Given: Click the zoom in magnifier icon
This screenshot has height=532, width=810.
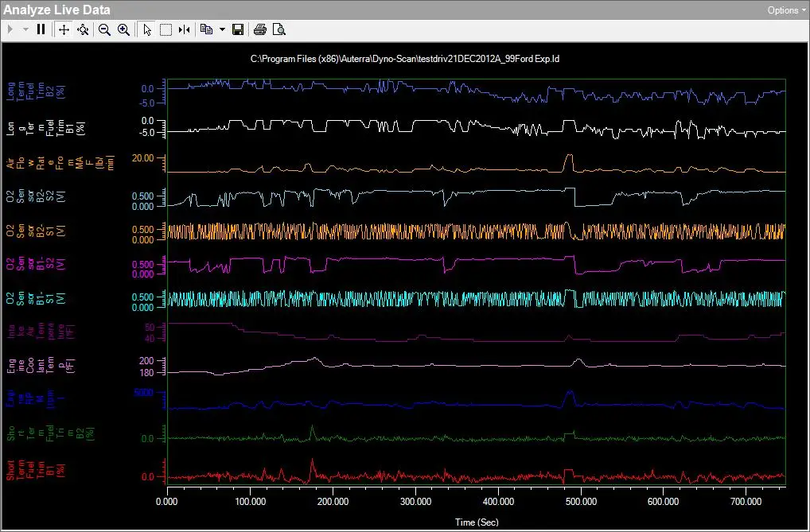Looking at the screenshot, I should pyautogui.click(x=123, y=30).
